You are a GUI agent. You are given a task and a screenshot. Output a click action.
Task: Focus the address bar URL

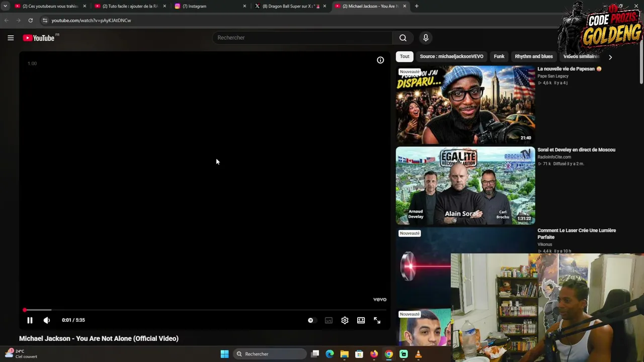coord(91,21)
